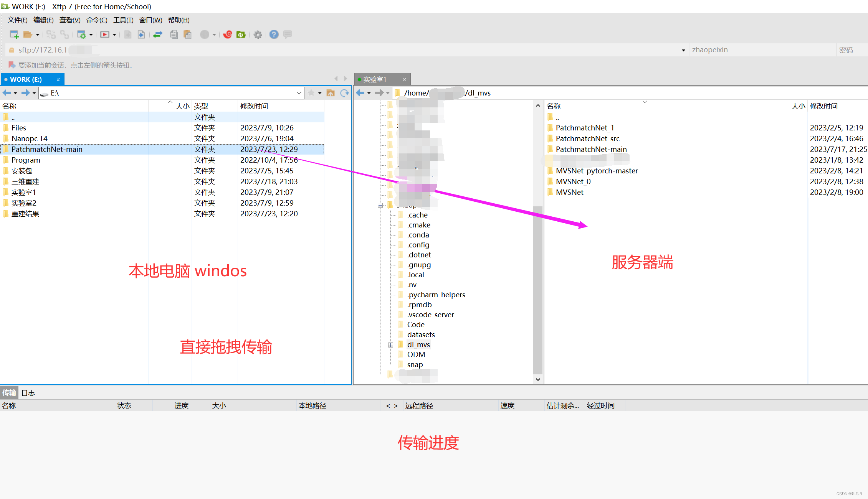Open Xftp options via the gear icon
Viewport: 868px width, 499px height.
click(258, 35)
